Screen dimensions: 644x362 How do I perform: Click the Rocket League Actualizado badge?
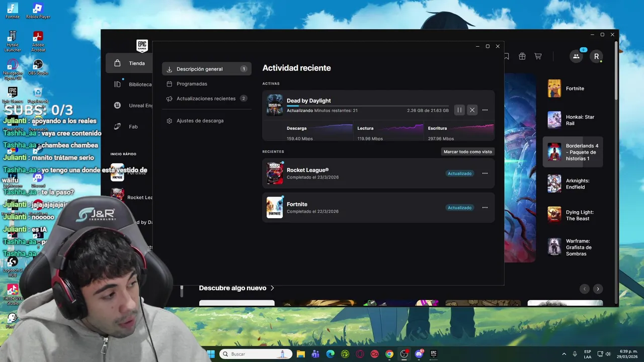(459, 173)
